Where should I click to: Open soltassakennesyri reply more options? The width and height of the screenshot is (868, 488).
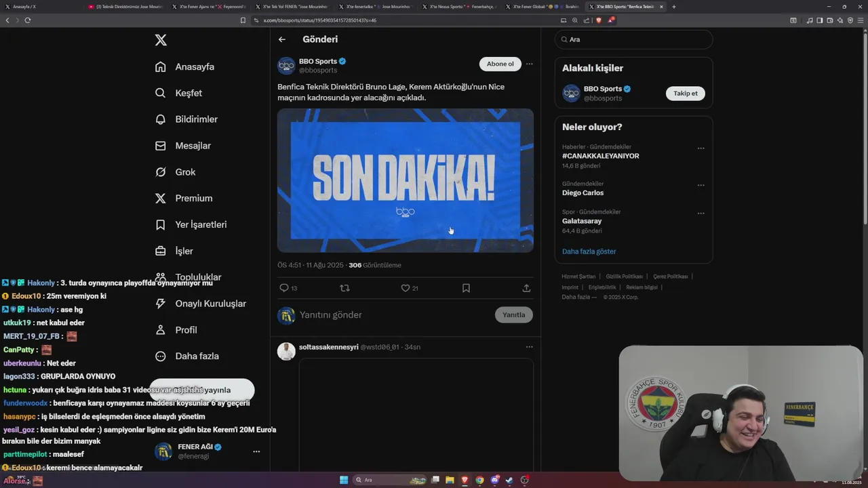tap(530, 347)
